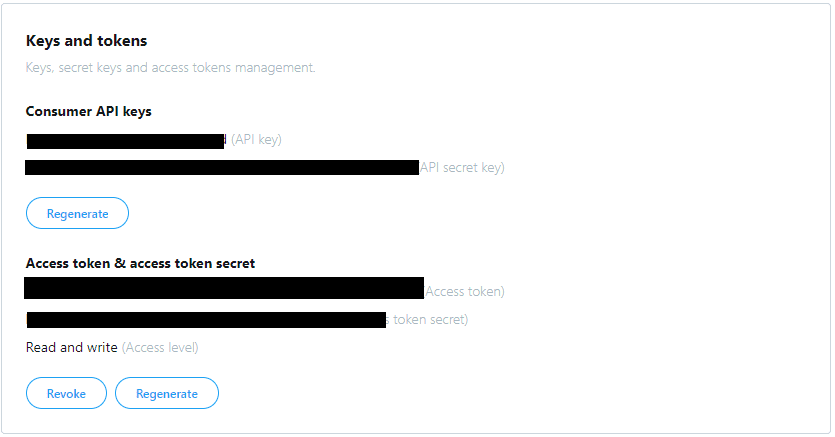Regenerate the access token and secret

tap(167, 393)
